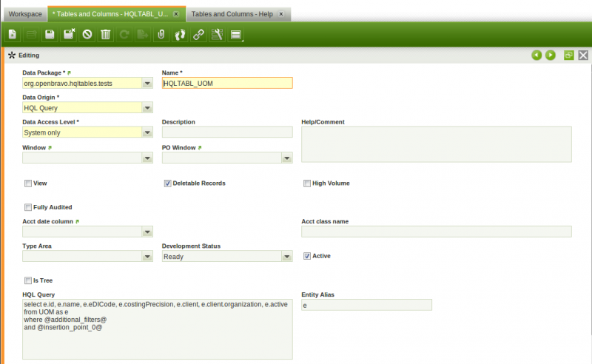Expand the Data Origin dropdown
This screenshot has width=592, height=364.
coord(147,108)
